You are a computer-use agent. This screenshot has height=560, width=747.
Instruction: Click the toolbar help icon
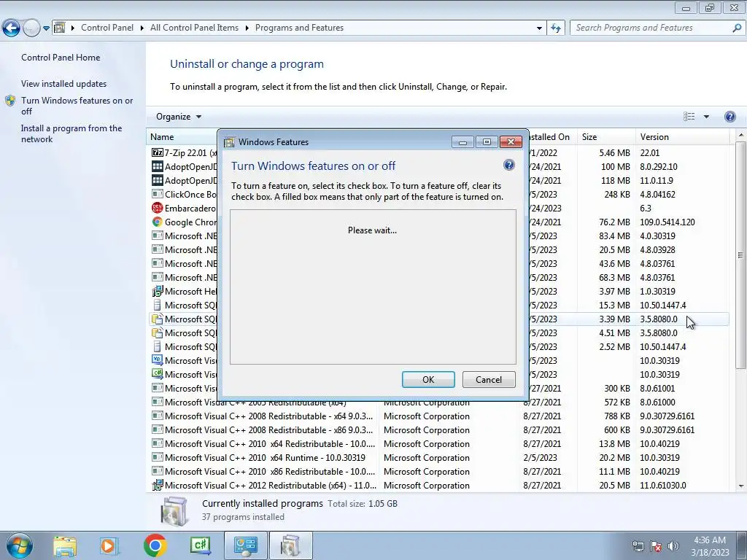tap(729, 117)
